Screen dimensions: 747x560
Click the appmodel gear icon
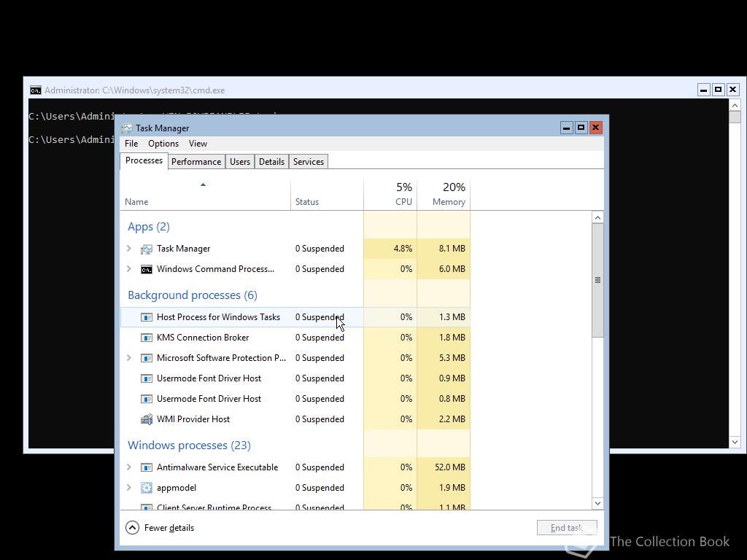pyautogui.click(x=146, y=487)
